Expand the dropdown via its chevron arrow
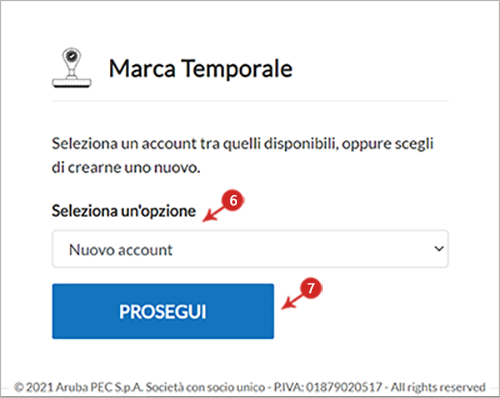 (x=439, y=249)
